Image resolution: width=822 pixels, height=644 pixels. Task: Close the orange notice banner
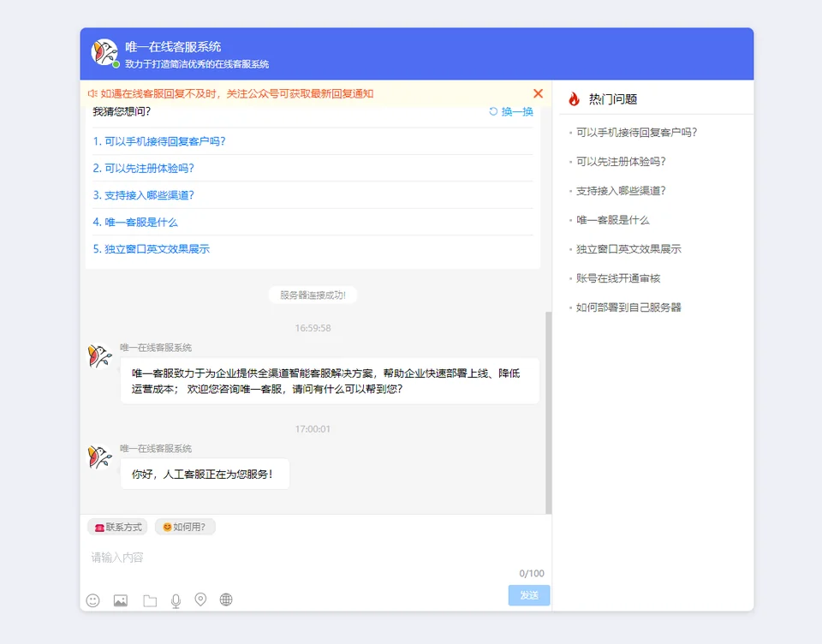pos(538,93)
